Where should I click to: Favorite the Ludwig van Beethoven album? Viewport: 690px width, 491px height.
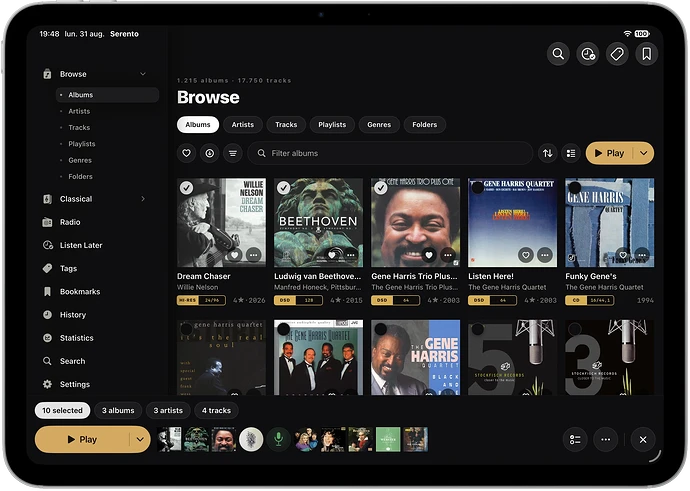332,255
